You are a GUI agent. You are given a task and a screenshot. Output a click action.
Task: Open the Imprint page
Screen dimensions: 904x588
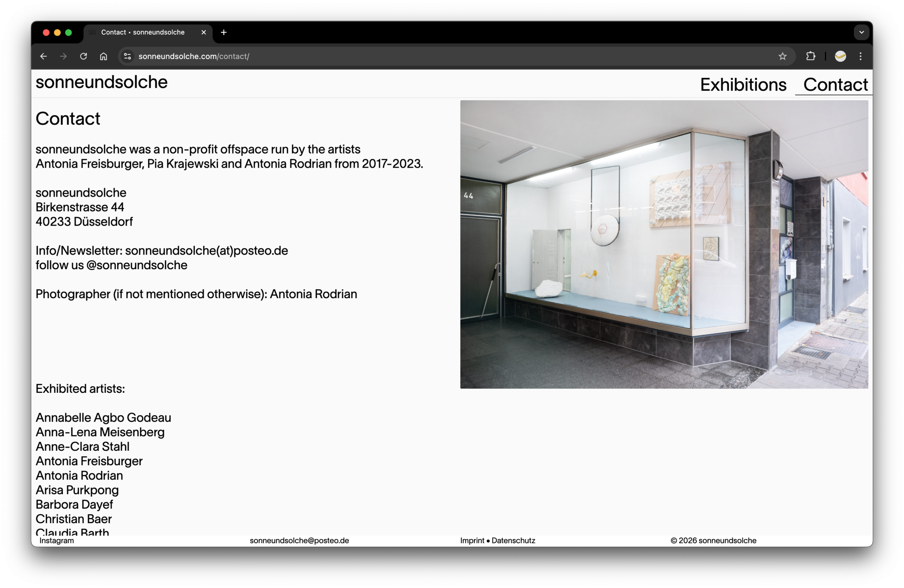pos(472,541)
